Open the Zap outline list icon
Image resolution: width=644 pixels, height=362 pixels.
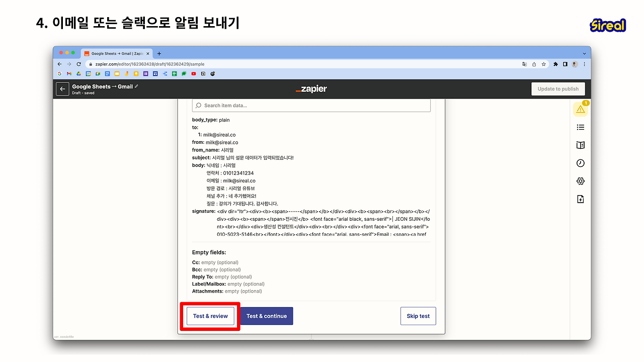(581, 127)
